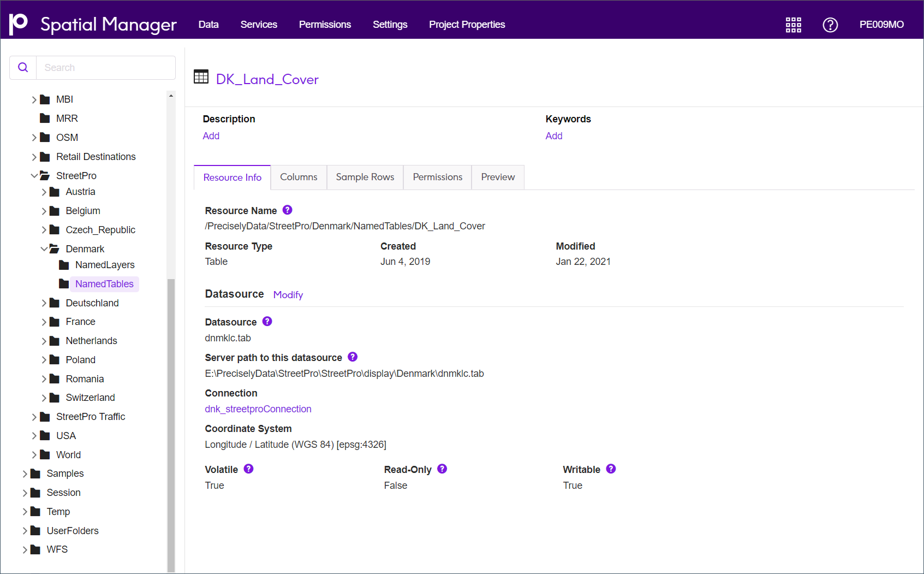This screenshot has height=574, width=924.
Task: Collapse the Denmark folder
Action: point(44,248)
